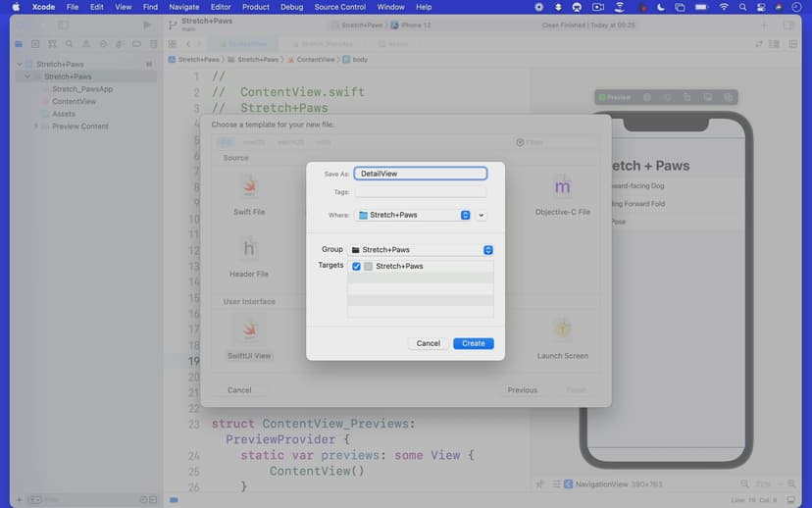The image size is (812, 508).
Task: Click the blue Create button
Action: (x=474, y=343)
